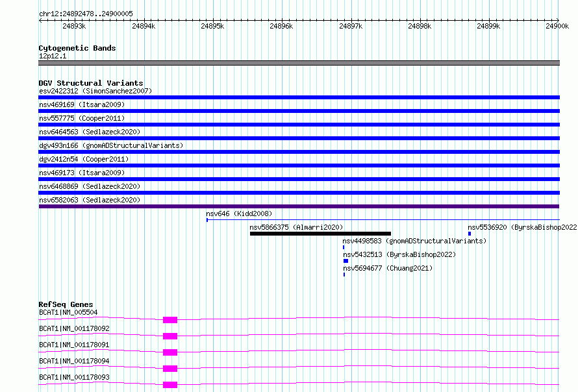Click the magenta exon block of NM_001178091
The image size is (578, 392).
click(170, 352)
